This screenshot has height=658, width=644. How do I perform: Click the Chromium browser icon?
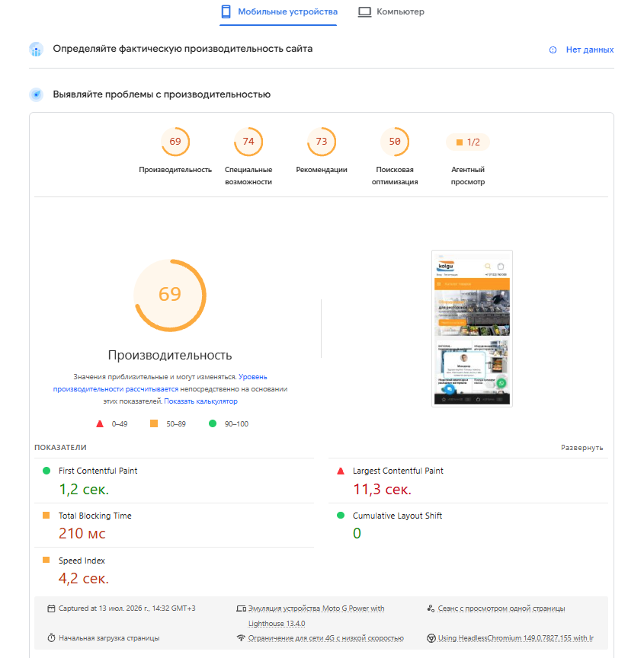click(431, 638)
